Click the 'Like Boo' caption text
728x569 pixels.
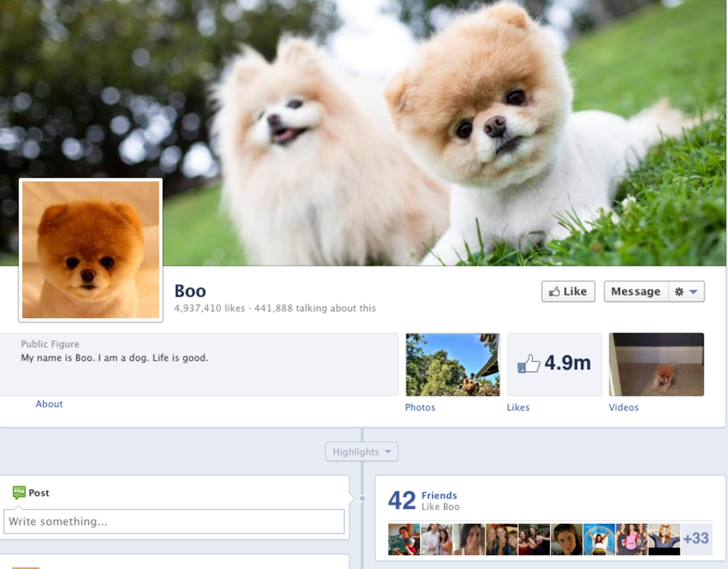pyautogui.click(x=440, y=507)
